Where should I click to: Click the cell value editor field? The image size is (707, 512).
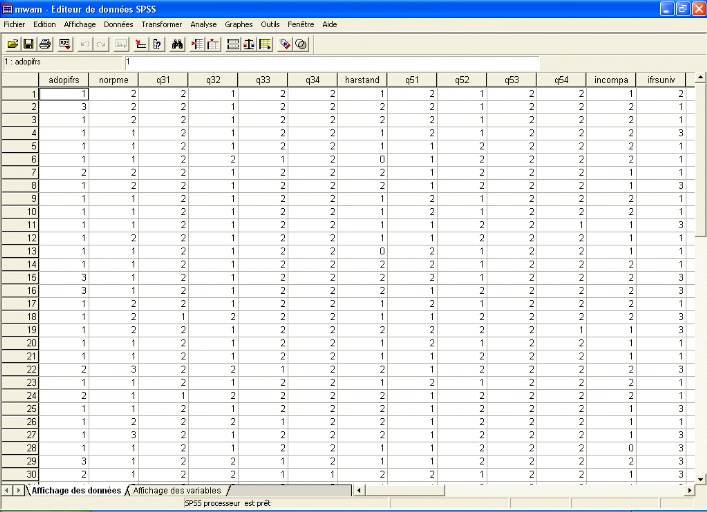click(330, 63)
